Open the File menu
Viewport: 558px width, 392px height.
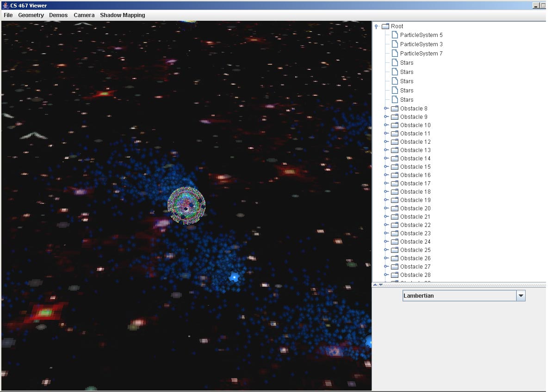coord(8,15)
